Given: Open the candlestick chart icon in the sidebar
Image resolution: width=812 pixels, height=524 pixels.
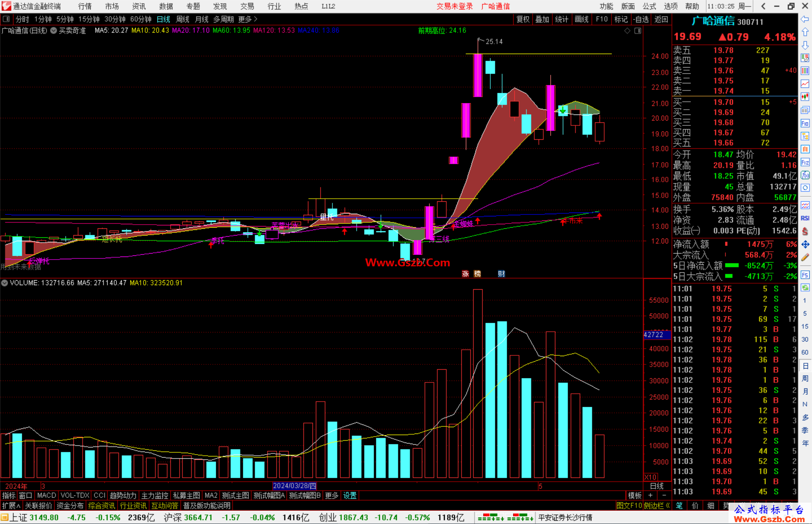Looking at the screenshot, I should point(805,97).
